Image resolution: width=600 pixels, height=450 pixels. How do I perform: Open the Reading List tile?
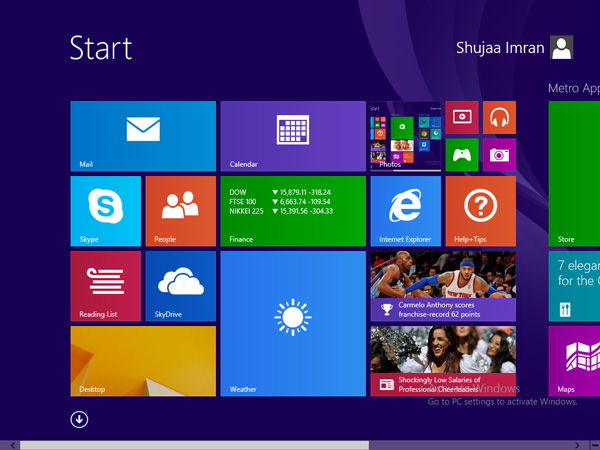pos(106,286)
